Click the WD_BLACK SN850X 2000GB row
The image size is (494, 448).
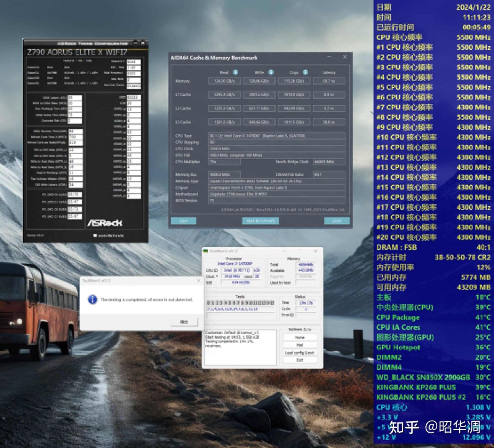click(433, 377)
